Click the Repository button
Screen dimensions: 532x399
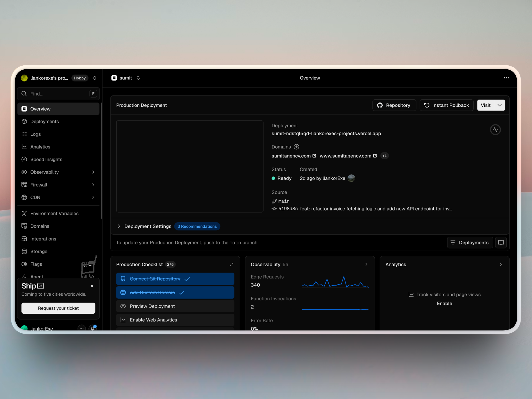(x=394, y=105)
